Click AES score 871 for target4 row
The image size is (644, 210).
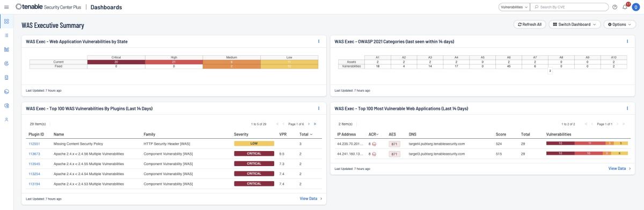coord(394,144)
